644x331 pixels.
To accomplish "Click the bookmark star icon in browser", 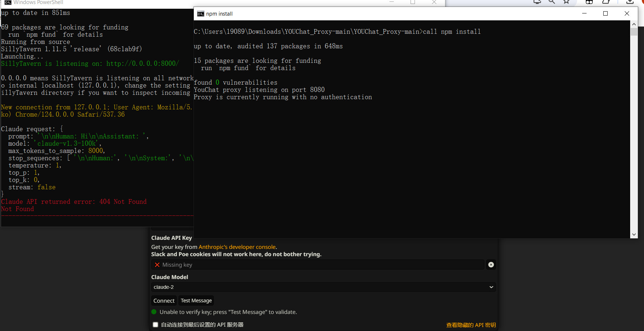I will coord(566,2).
